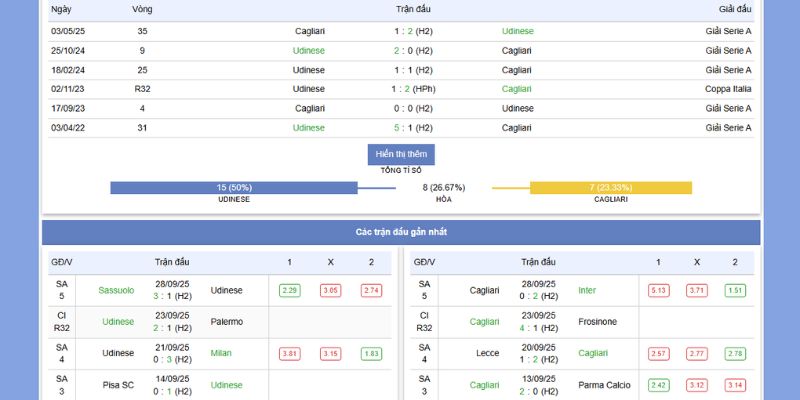Click the 1.51 odds box for Inter
The width and height of the screenshot is (800, 400).
point(735,290)
